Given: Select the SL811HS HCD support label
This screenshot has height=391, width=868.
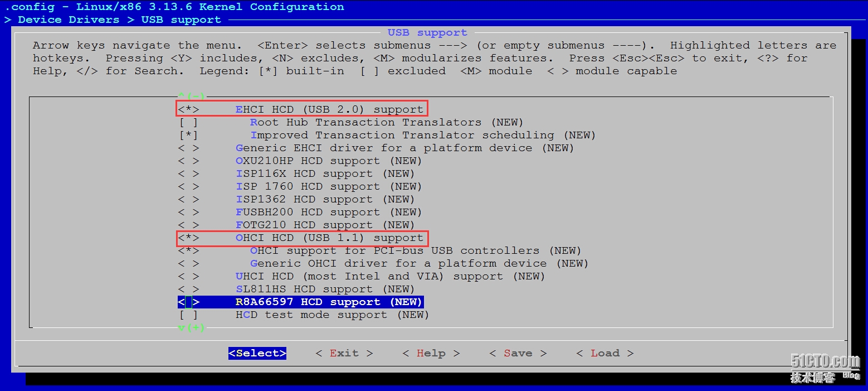Looking at the screenshot, I should pos(325,289).
